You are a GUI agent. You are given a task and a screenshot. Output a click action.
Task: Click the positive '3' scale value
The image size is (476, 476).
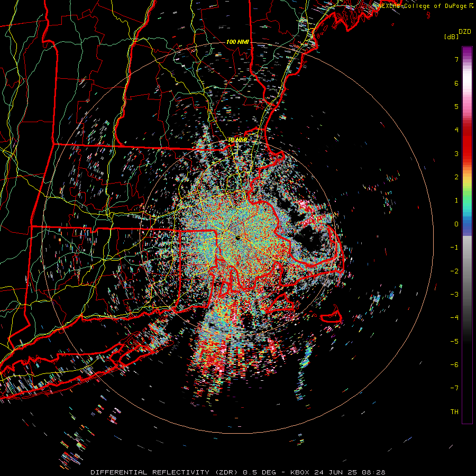(x=456, y=153)
